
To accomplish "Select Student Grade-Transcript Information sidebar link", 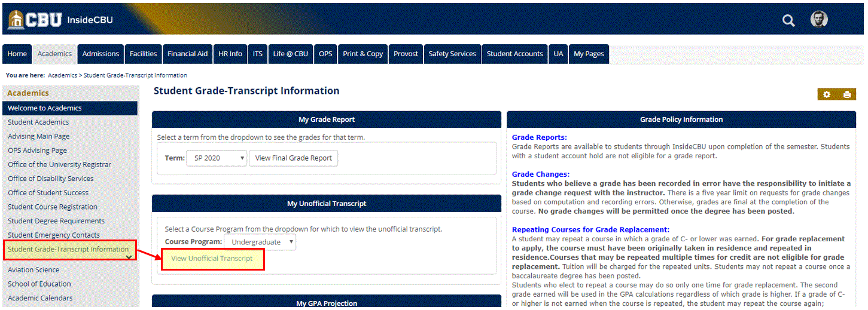I will click(68, 249).
